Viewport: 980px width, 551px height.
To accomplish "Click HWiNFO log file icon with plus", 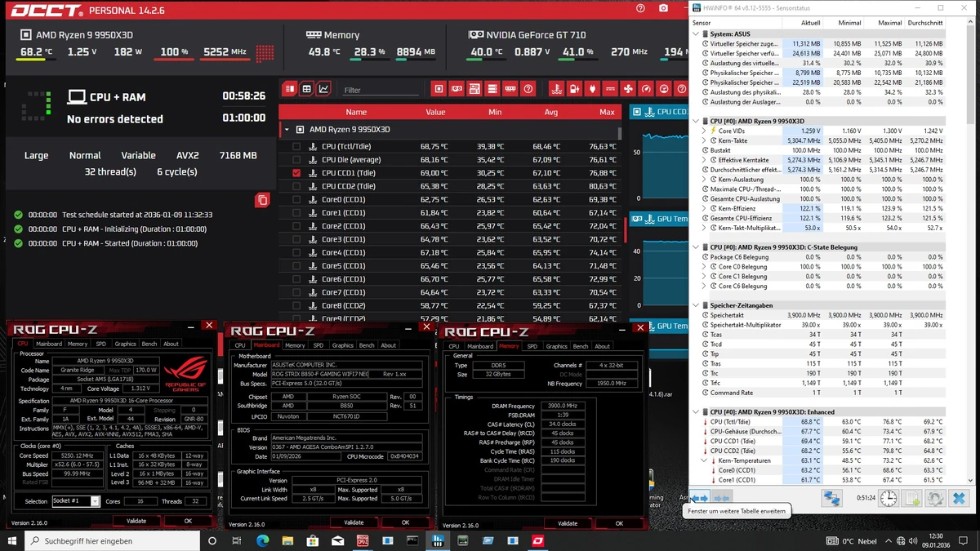I will [x=912, y=497].
